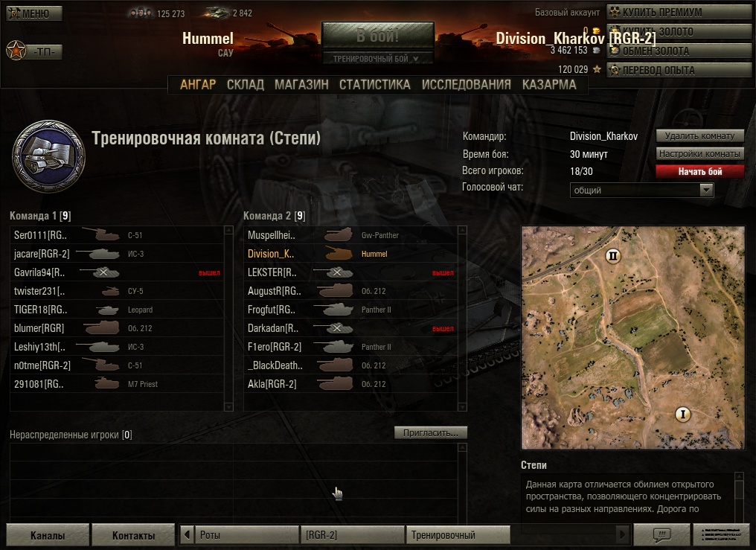Click the left arrow beside the Роты channel tab
This screenshot has height=550, width=756.
187,534
